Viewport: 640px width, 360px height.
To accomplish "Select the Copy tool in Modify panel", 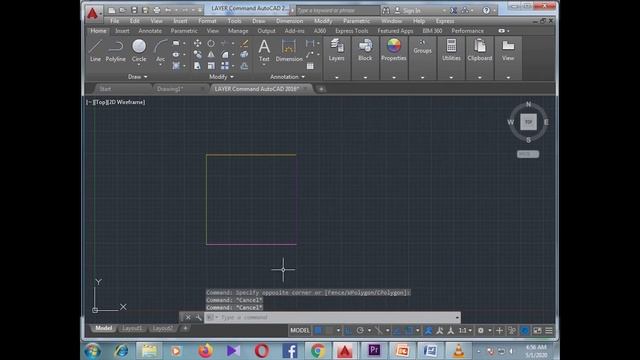I will (197, 54).
